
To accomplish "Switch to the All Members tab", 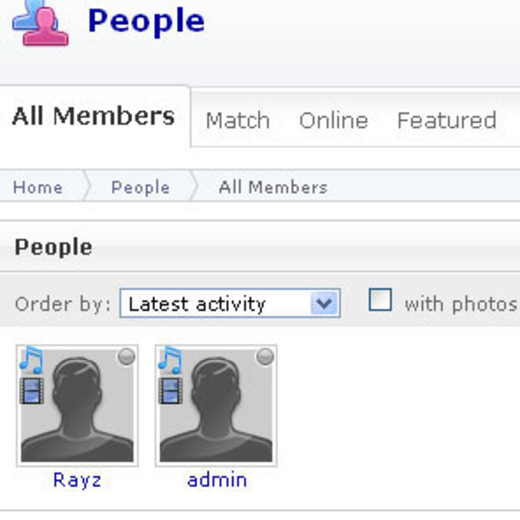I will tap(93, 116).
